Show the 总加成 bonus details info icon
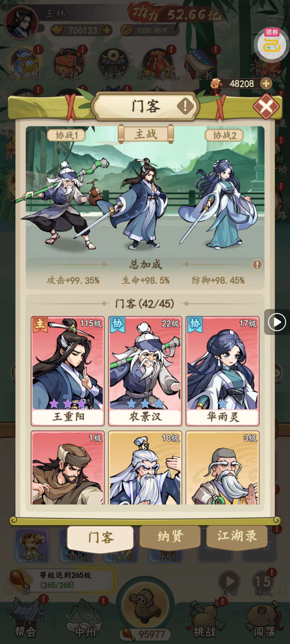Image resolution: width=290 pixels, height=644 pixels. 257,265
